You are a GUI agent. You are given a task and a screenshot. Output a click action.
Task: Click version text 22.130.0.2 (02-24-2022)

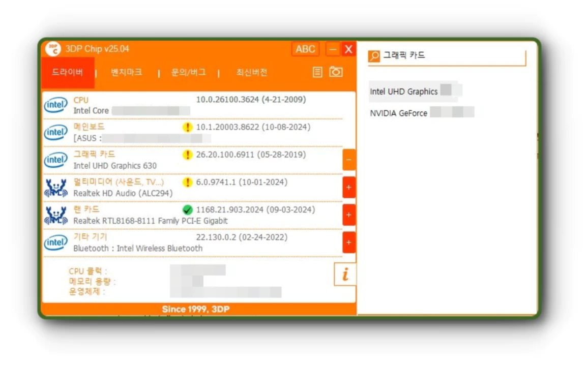[x=242, y=237]
